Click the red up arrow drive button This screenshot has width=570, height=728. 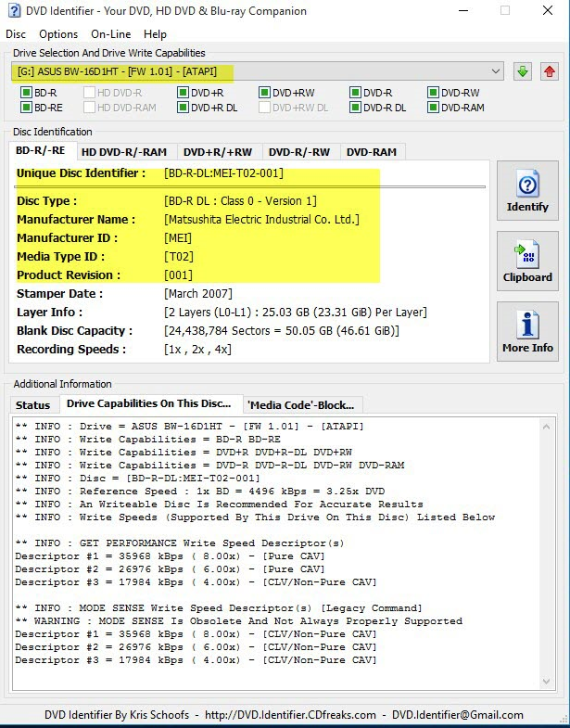[x=550, y=71]
